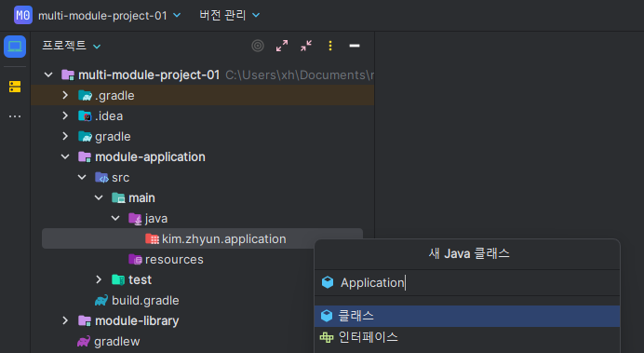Click the src folder icon
Screen dimensions: 644x353
click(101, 178)
